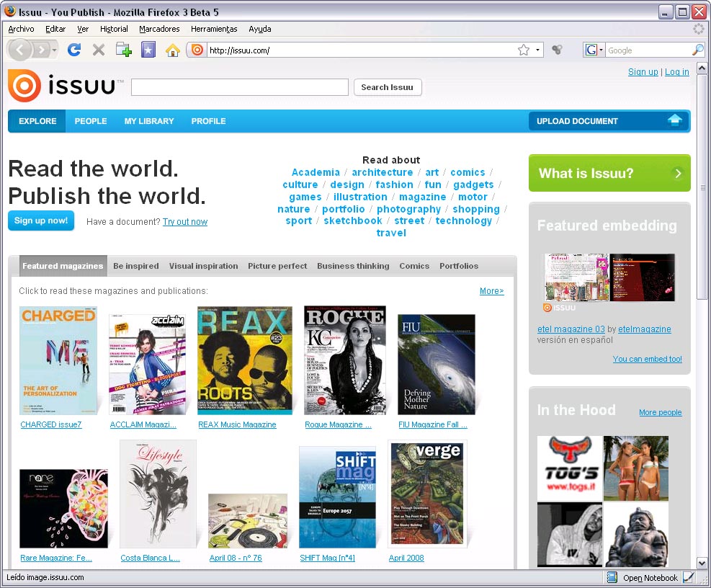Switch to the Portfolios tab
Image resolution: width=711 pixels, height=588 pixels.
[459, 266]
